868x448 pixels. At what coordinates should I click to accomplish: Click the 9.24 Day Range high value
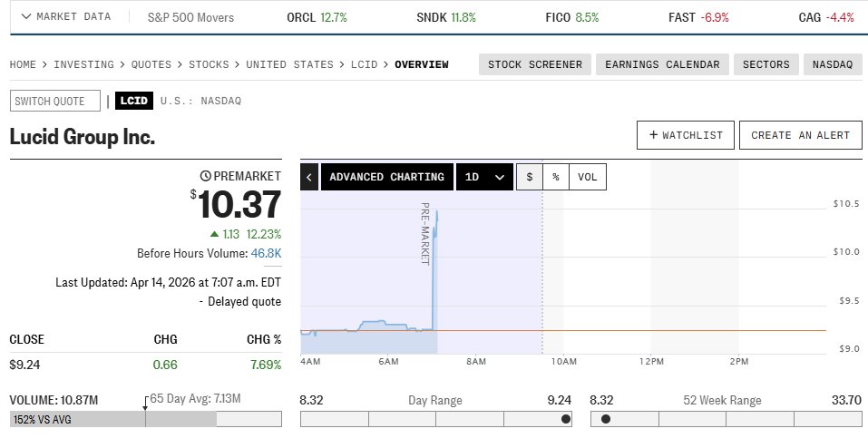(560, 400)
